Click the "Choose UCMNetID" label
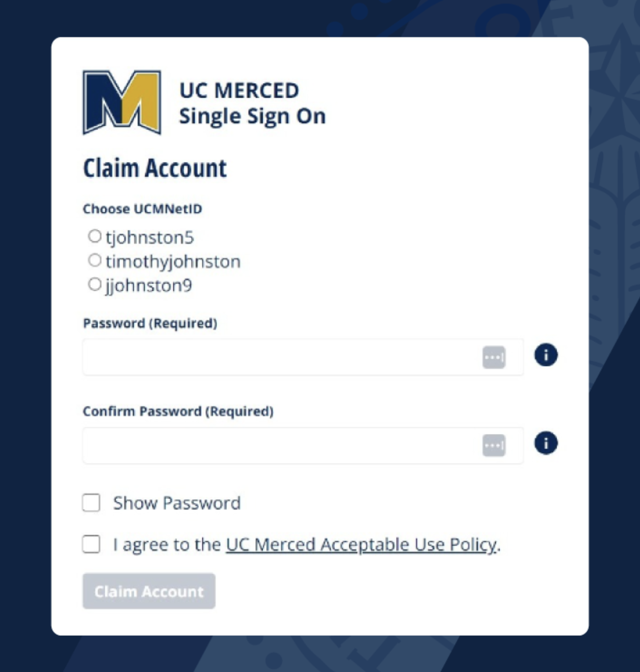The height and width of the screenshot is (672, 640). tap(142, 209)
